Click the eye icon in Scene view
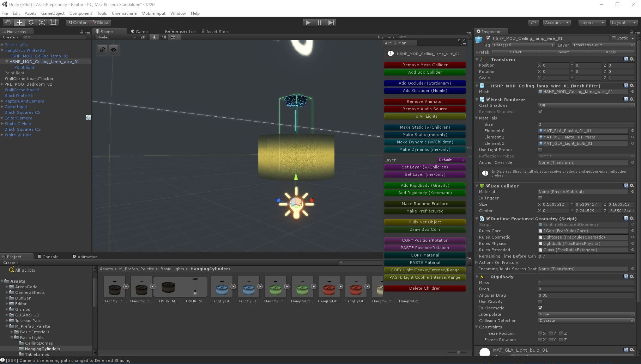This screenshot has height=364, width=641. (114, 50)
